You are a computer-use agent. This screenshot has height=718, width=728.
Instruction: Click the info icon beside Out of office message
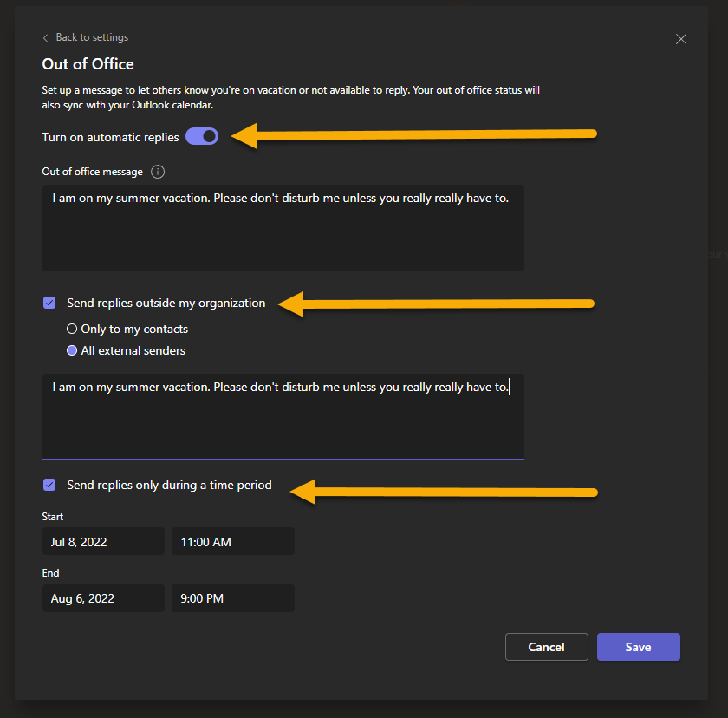click(158, 172)
